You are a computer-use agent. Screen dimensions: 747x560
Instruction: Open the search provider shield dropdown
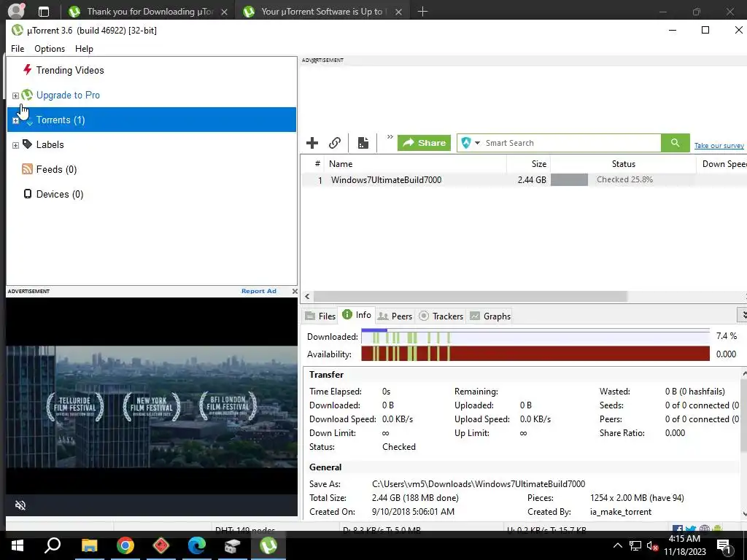[x=471, y=143]
